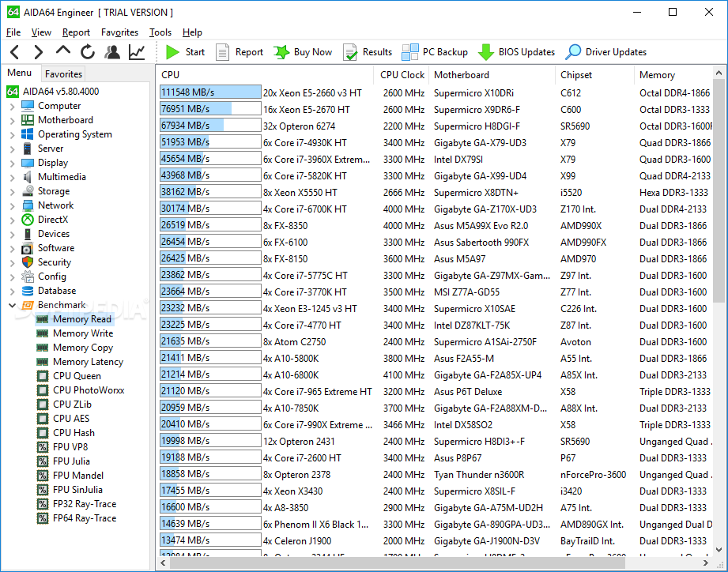The height and width of the screenshot is (572, 728).
Task: Select the Security shield icon in tree
Action: 28,262
